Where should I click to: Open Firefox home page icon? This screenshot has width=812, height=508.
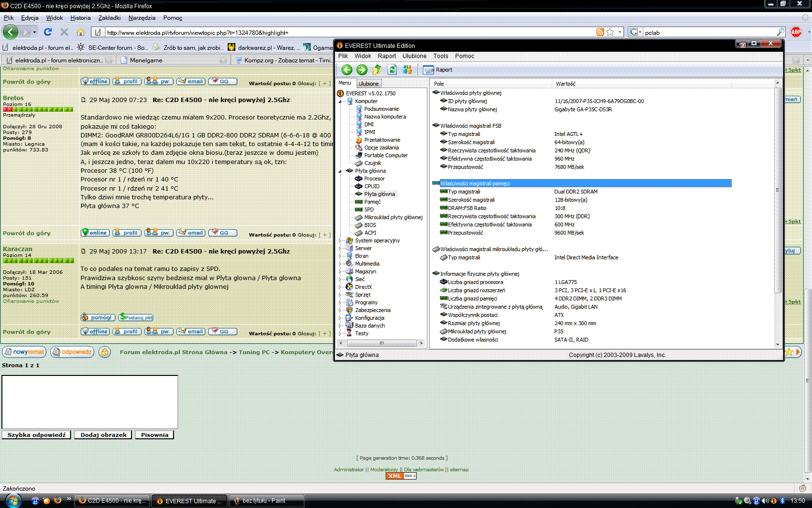(81, 32)
